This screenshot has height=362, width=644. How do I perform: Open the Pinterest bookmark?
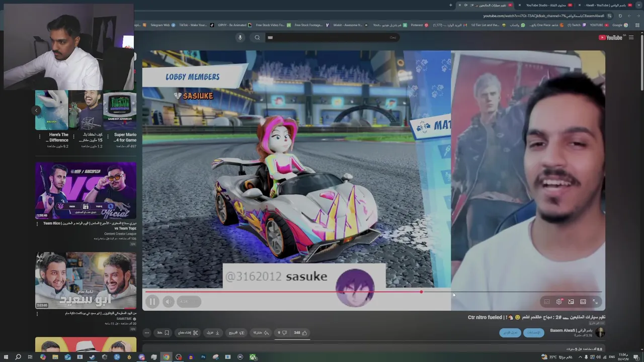[419, 25]
